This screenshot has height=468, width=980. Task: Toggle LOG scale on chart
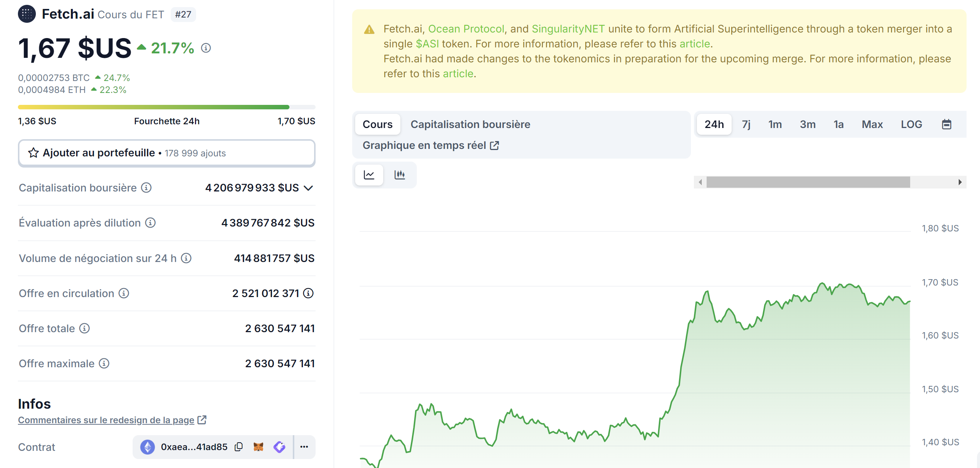(911, 124)
